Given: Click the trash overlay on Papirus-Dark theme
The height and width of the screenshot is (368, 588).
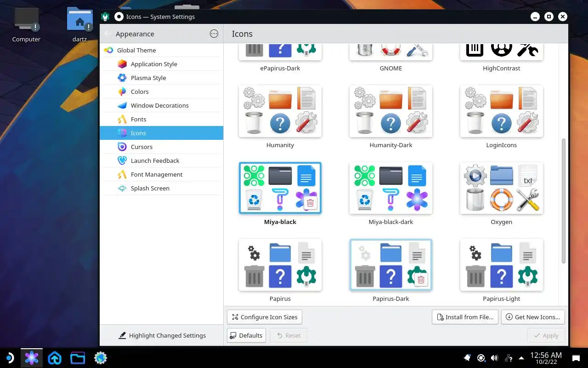Looking at the screenshot, I should coord(421,280).
